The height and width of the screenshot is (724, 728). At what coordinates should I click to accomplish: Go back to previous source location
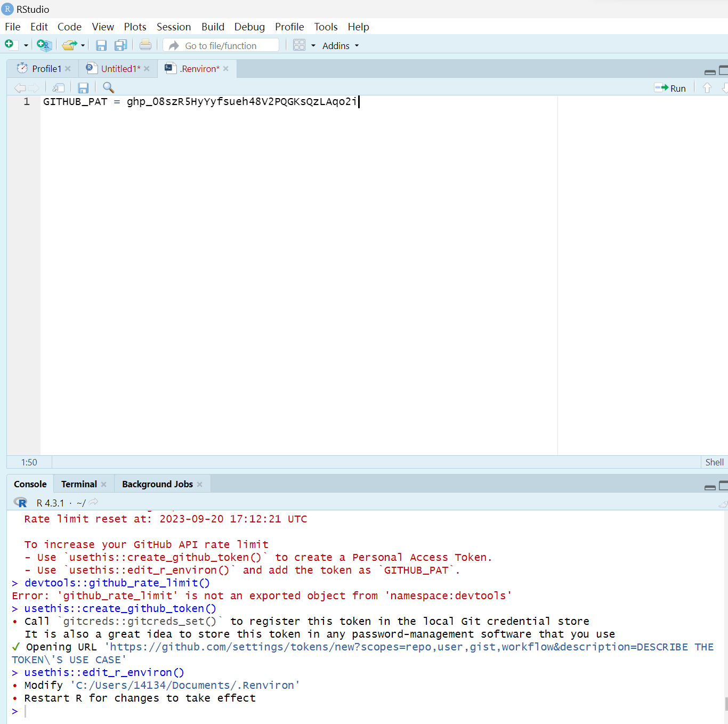coord(20,88)
